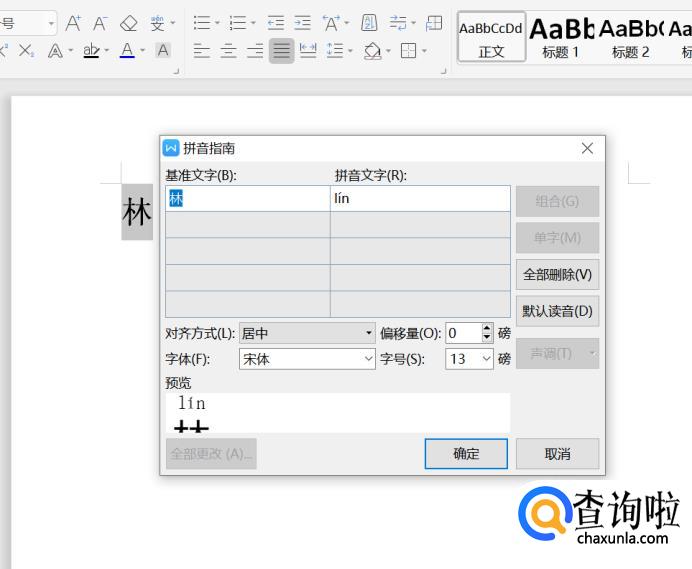The image size is (692, 569).
Task: Increase paragraph indent
Action: click(x=303, y=23)
